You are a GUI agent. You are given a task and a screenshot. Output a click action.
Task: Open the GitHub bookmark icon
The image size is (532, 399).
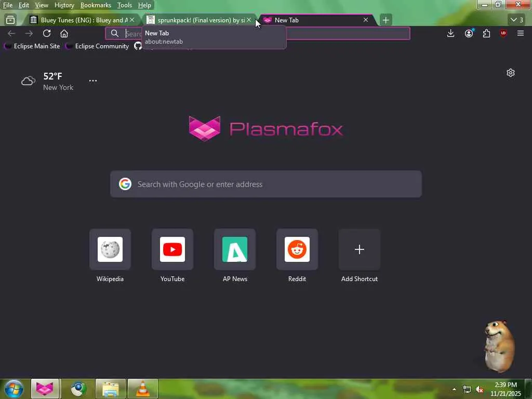(137, 46)
